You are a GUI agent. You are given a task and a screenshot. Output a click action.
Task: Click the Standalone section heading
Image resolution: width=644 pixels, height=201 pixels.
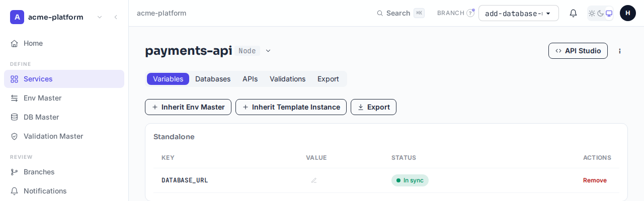click(174, 137)
